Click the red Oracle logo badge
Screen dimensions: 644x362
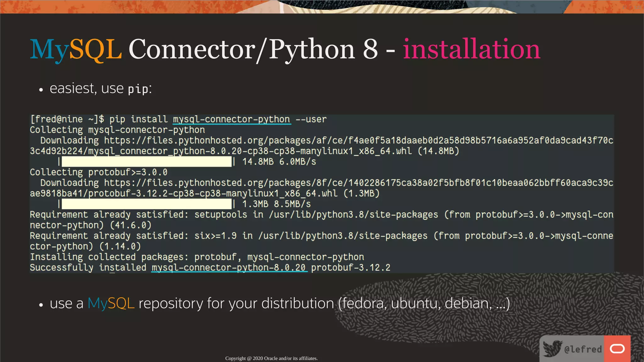click(617, 348)
